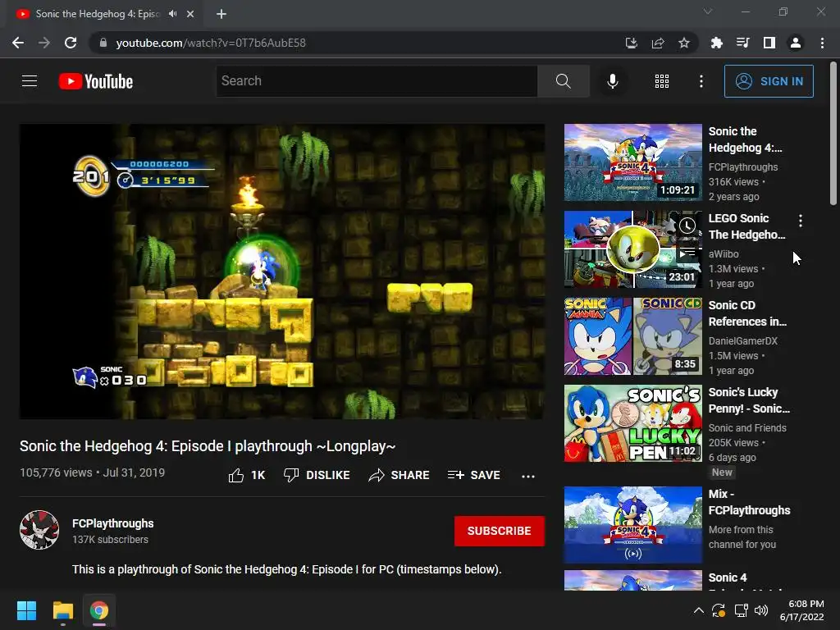Open the YouTube guide hamburger menu
840x630 pixels.
[30, 81]
